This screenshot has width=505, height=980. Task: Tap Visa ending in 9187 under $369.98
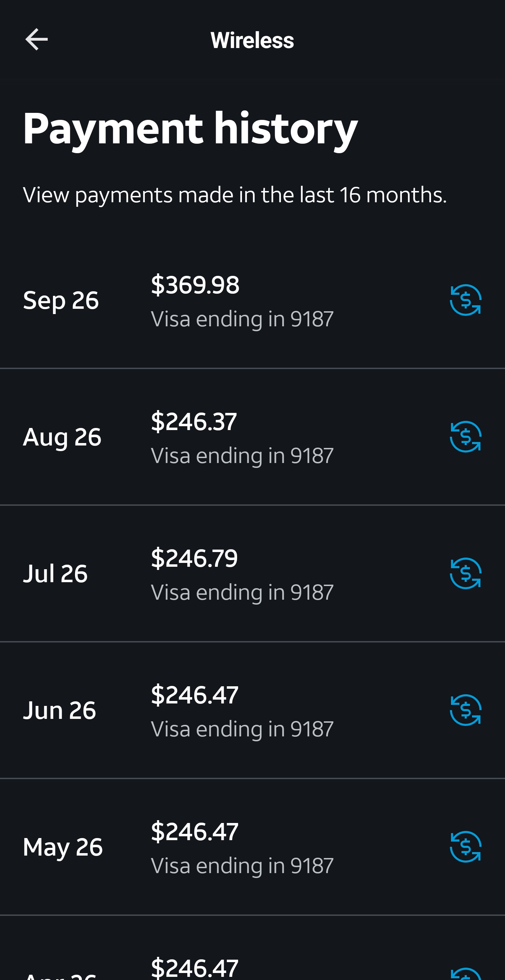tap(242, 319)
